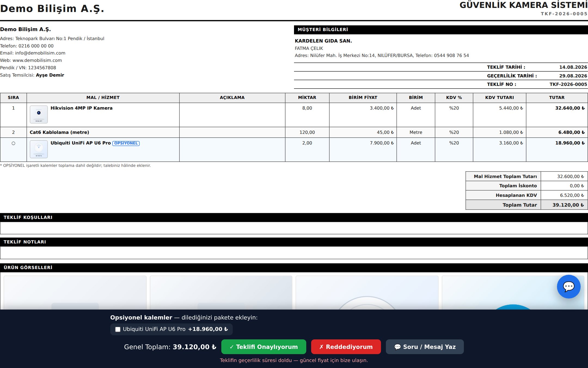Click the Reddediyorum button
The height and width of the screenshot is (368, 588).
point(346,347)
